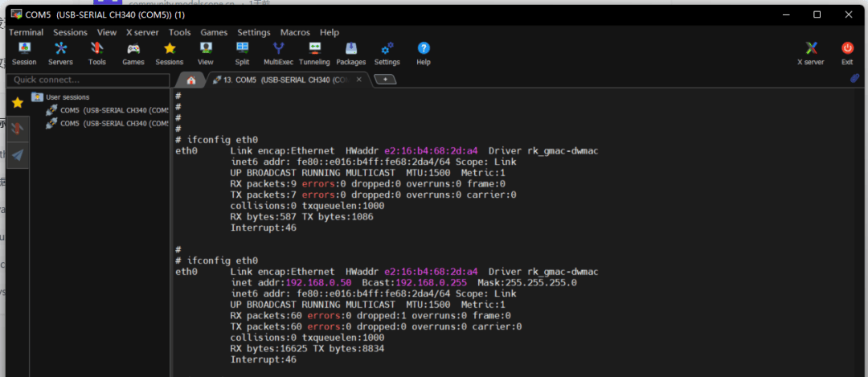
Task: Add a new tab with plus button
Action: pos(386,80)
